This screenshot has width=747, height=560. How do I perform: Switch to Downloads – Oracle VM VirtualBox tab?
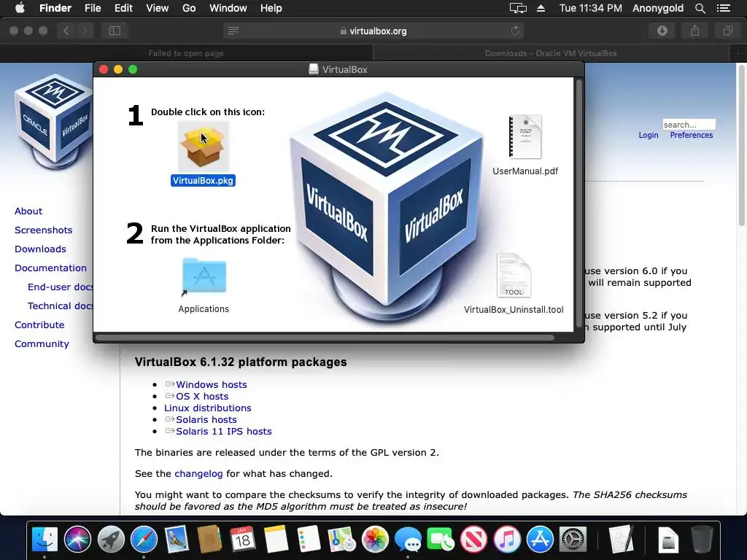551,53
